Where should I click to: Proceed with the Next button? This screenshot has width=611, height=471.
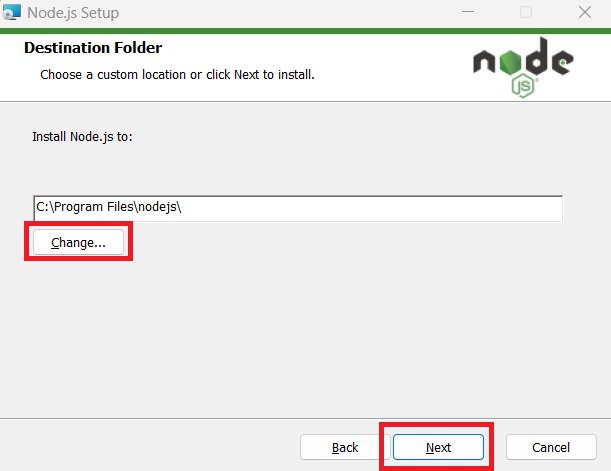click(x=438, y=447)
